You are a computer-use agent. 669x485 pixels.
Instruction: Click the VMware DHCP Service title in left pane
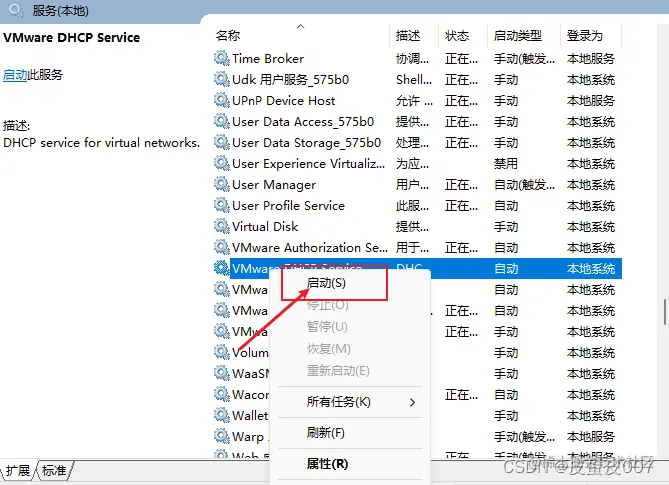point(71,38)
